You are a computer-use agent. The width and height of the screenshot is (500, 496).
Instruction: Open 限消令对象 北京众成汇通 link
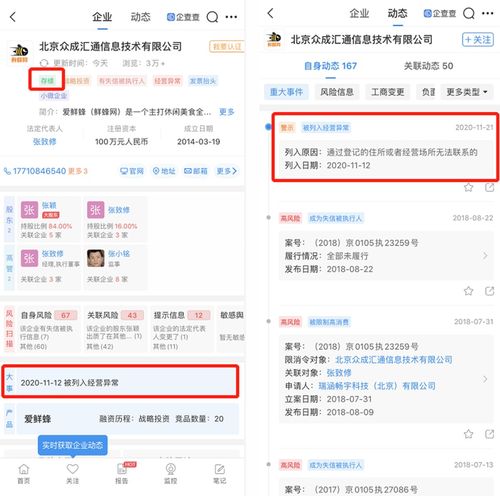pyautogui.click(x=394, y=360)
